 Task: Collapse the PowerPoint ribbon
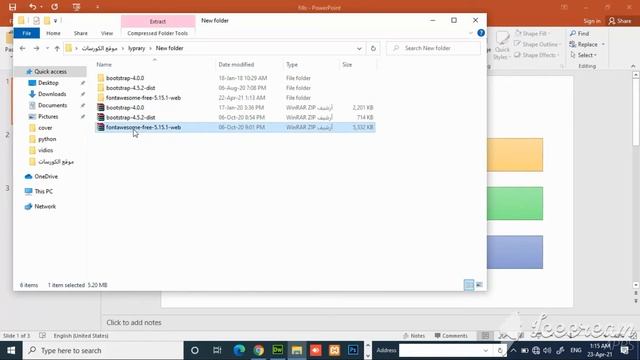pyautogui.click(x=633, y=66)
